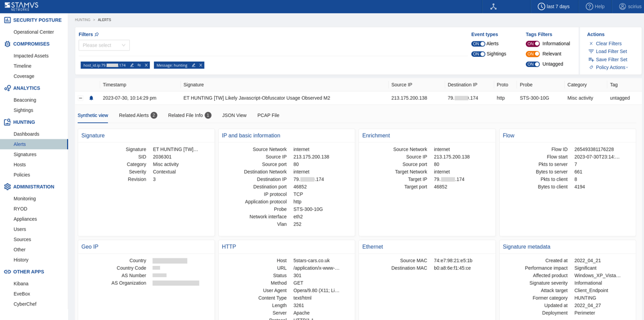Toggle the Untagged tag filter
Viewport: 644px width, 320px height.
click(x=533, y=64)
